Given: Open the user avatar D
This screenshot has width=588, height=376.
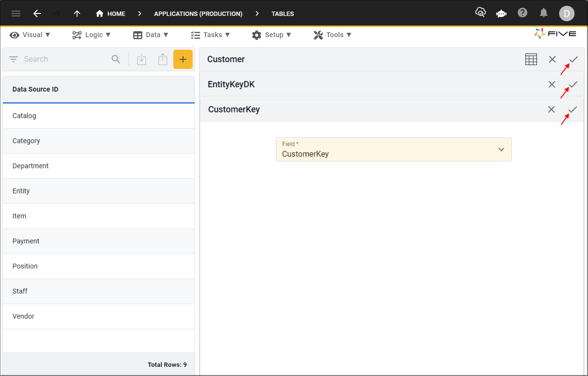Looking at the screenshot, I should pyautogui.click(x=566, y=13).
